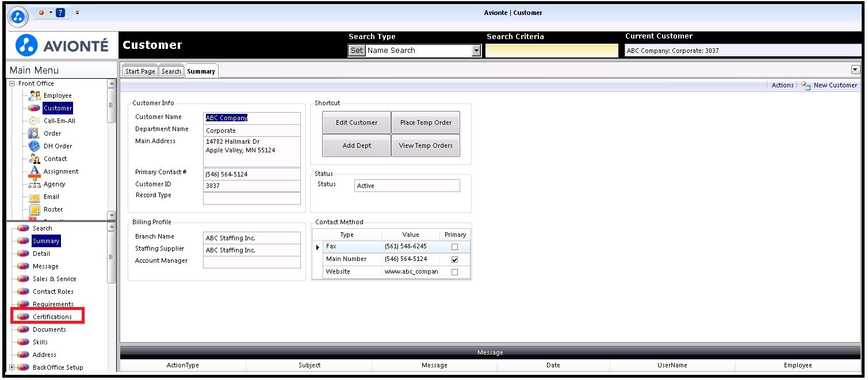Switch to the Search tab
Viewport: 868px width, 380px height.
tap(171, 71)
